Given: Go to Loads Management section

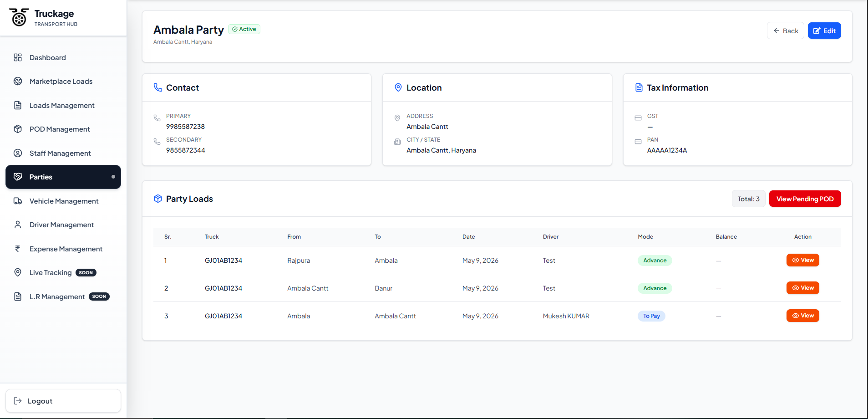Looking at the screenshot, I should point(63,105).
